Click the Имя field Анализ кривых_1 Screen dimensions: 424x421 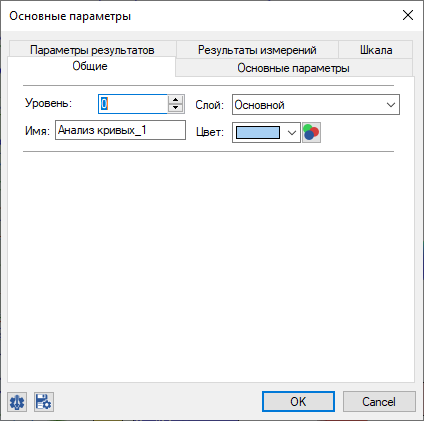[x=120, y=130]
